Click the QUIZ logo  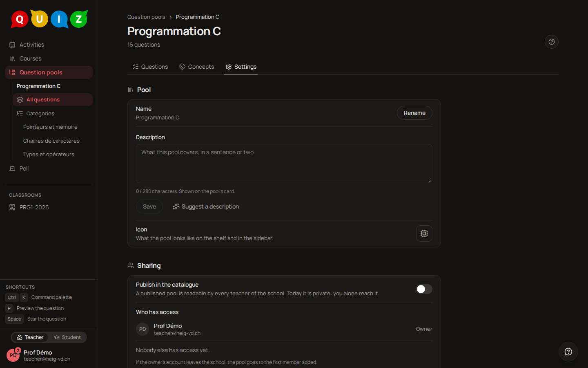click(x=49, y=19)
